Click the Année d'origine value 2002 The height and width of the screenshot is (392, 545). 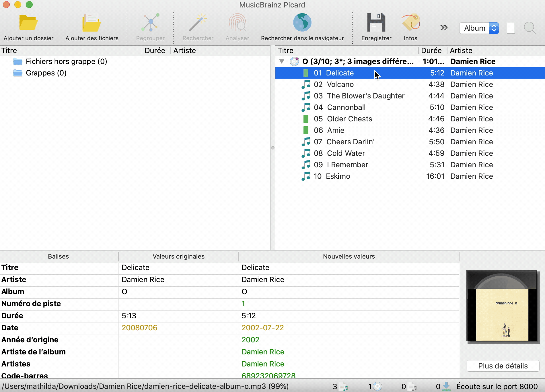tap(250, 340)
